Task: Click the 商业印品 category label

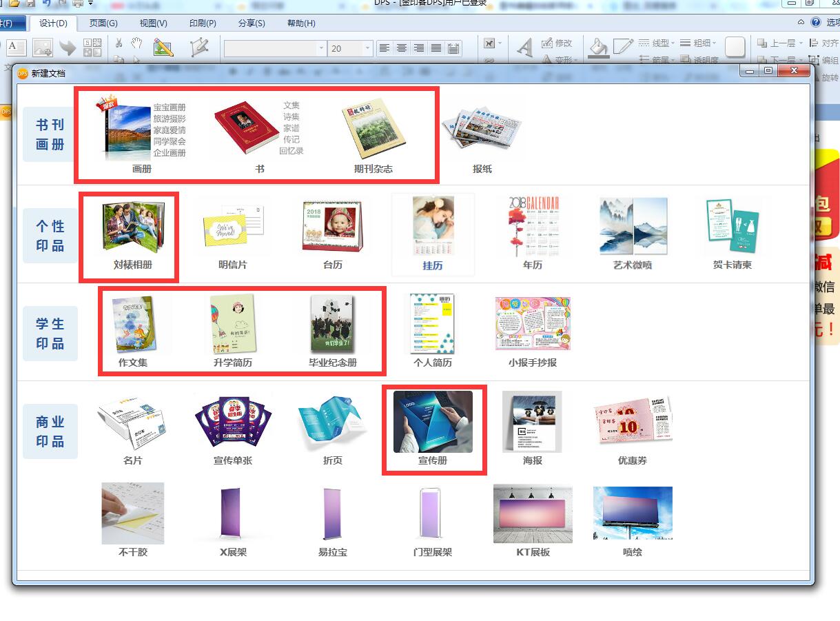Action: click(50, 431)
